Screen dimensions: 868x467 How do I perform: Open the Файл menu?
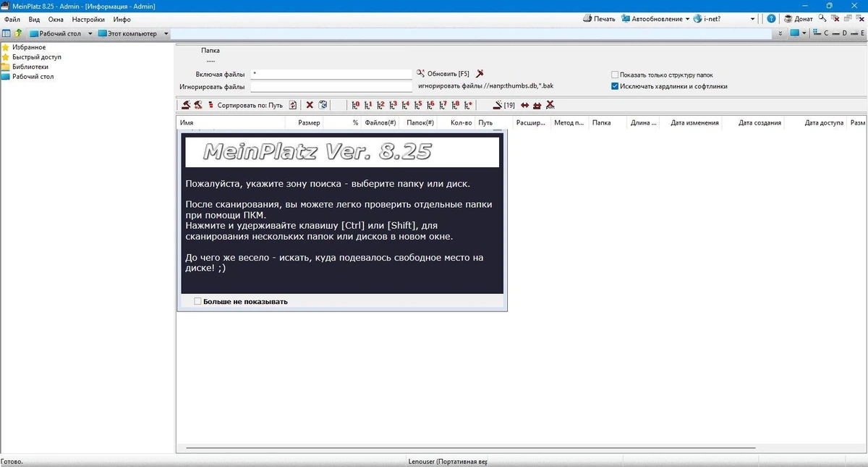[x=12, y=19]
